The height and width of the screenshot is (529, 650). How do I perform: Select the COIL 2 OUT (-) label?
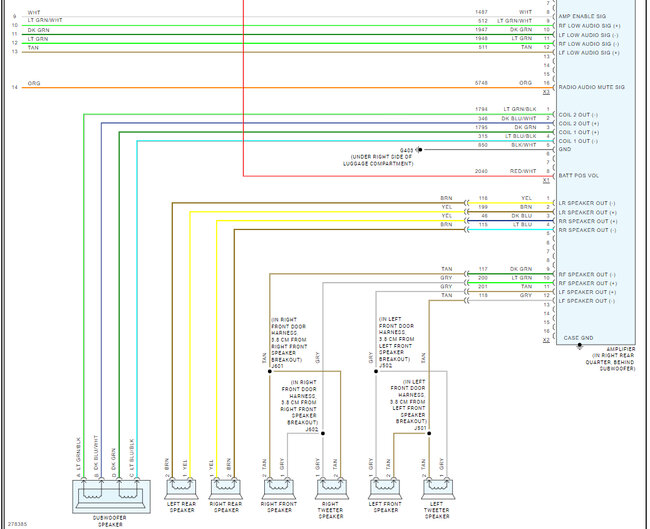pos(578,115)
